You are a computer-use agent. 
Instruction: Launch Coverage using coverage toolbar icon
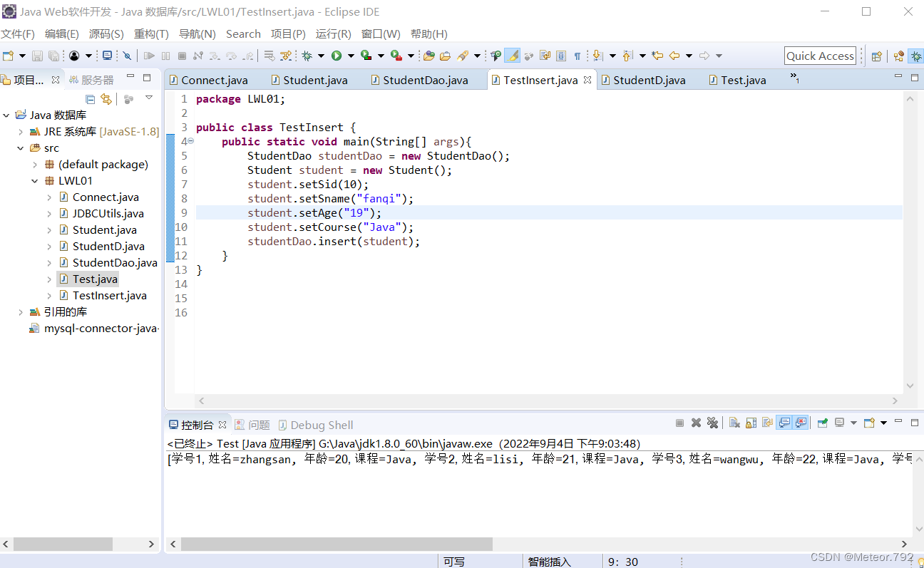click(365, 55)
